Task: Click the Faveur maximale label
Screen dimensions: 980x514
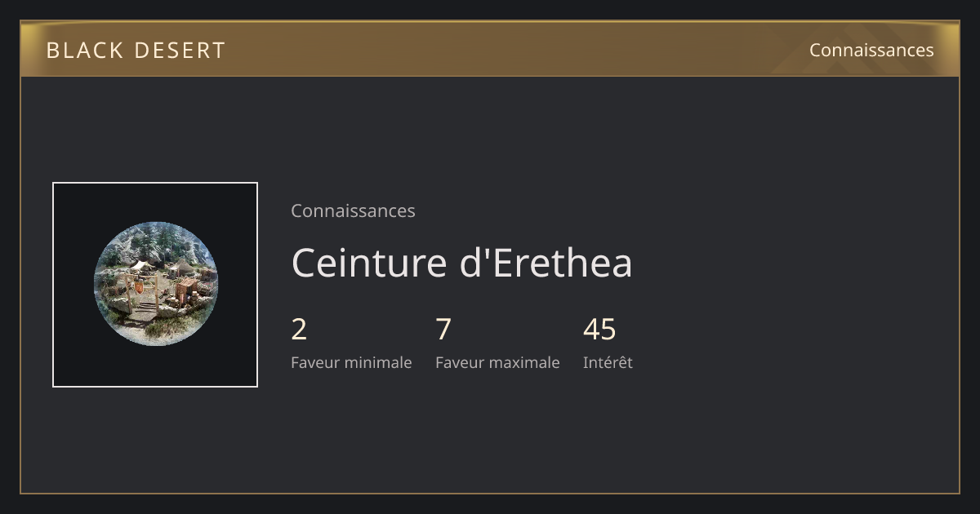Action: (x=497, y=362)
